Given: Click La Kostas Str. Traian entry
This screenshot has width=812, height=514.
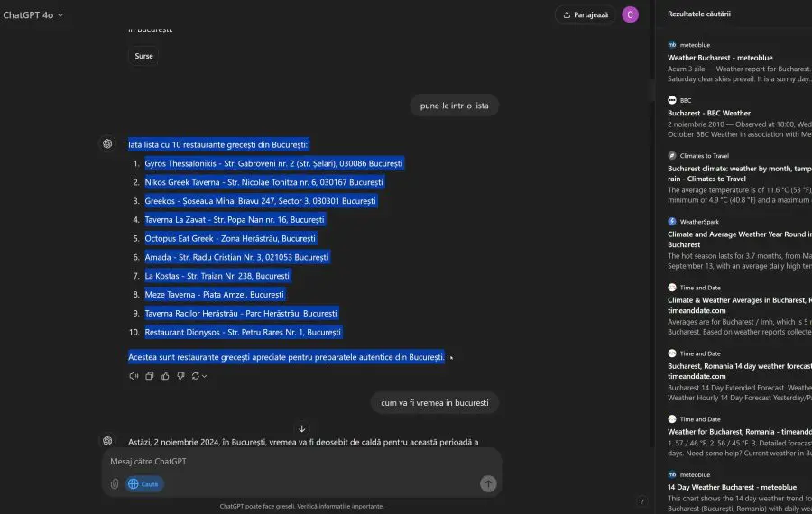Looking at the screenshot, I should tap(217, 276).
